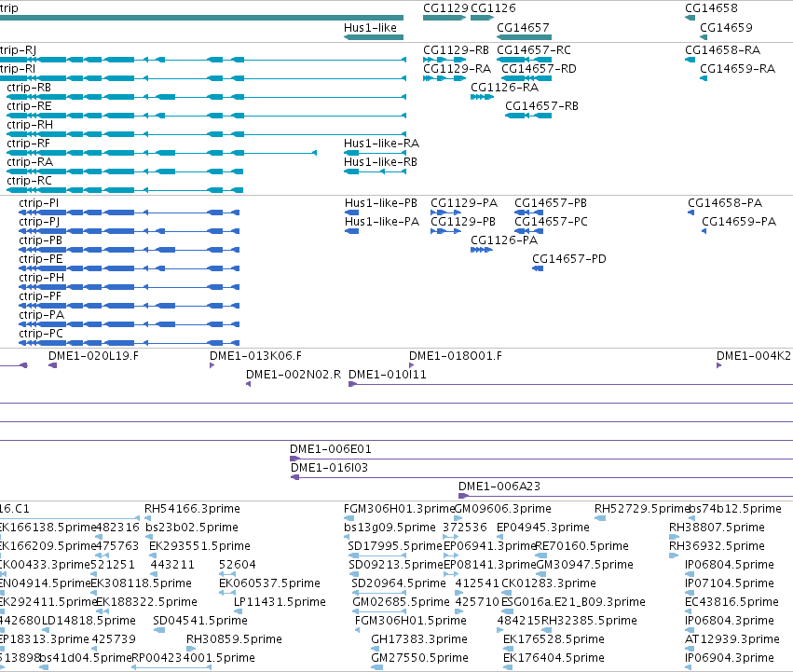Select transcript ctrip-RF
Viewport: 793px width, 672px height.
click(x=28, y=144)
